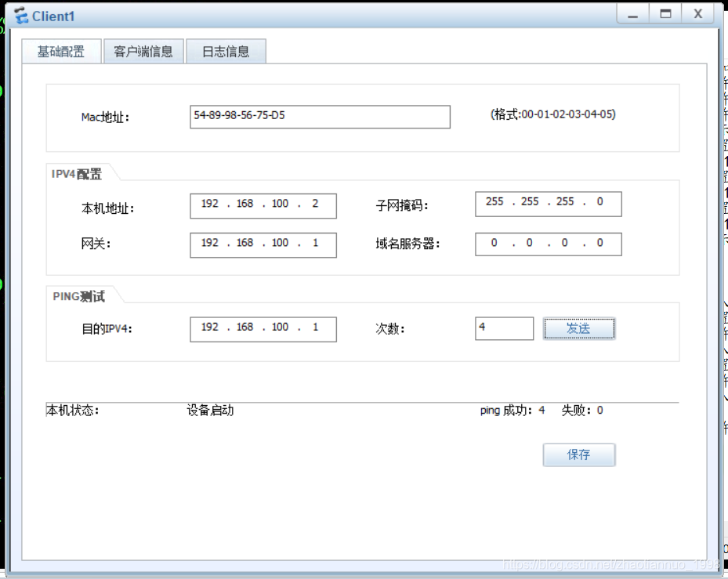The image size is (728, 579).
Task: Click the 网关 IP field
Action: 263,244
